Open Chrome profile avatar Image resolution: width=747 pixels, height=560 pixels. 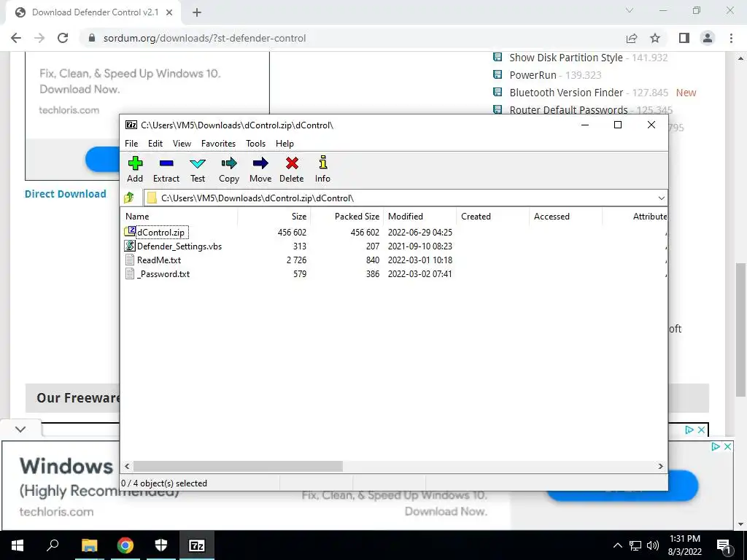pos(708,38)
